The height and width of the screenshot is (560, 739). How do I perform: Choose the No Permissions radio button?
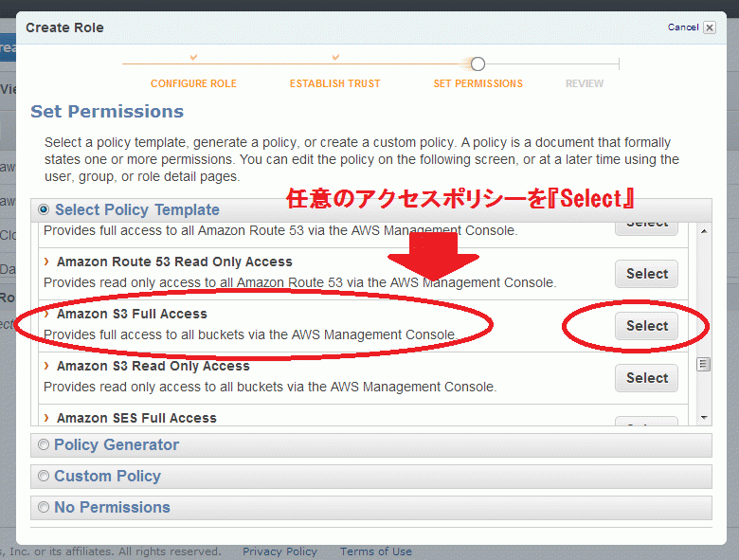(44, 507)
